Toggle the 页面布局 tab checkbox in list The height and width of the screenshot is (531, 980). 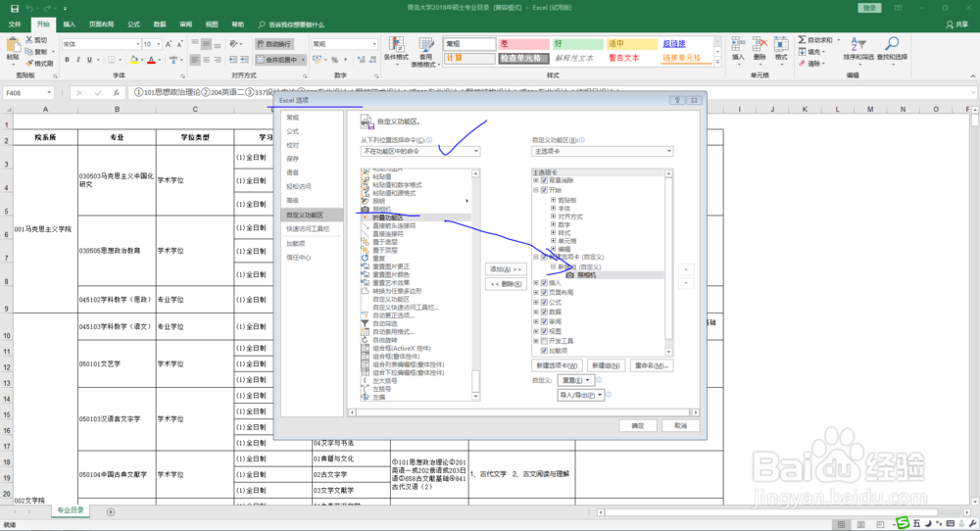[544, 292]
